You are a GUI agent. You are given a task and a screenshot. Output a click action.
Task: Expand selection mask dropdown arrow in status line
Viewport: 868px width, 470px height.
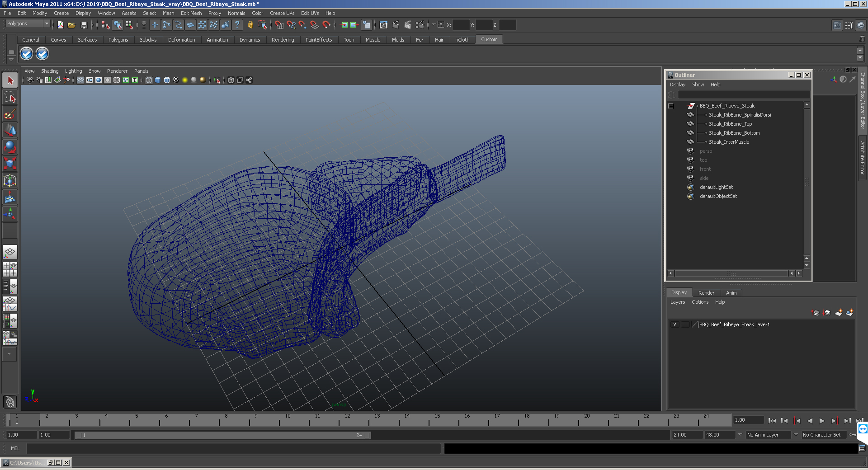point(144,25)
